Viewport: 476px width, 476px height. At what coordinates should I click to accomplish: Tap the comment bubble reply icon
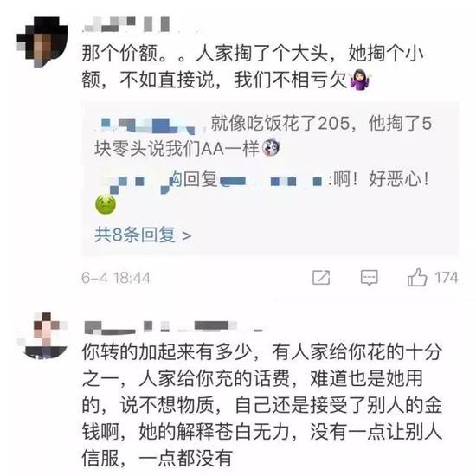tap(370, 278)
